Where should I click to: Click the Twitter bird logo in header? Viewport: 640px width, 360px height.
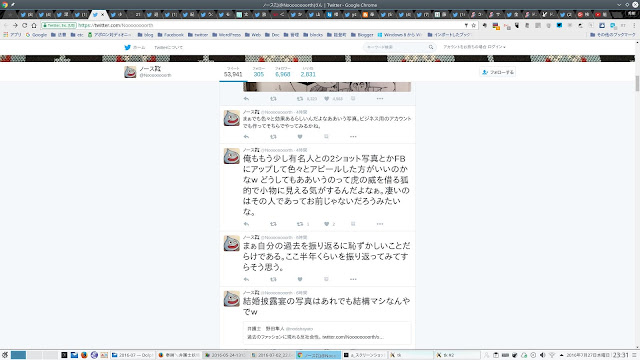[x=127, y=47]
